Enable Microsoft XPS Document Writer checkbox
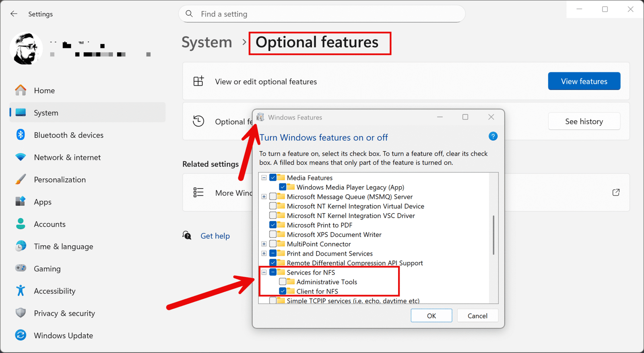The image size is (644, 353). (273, 234)
